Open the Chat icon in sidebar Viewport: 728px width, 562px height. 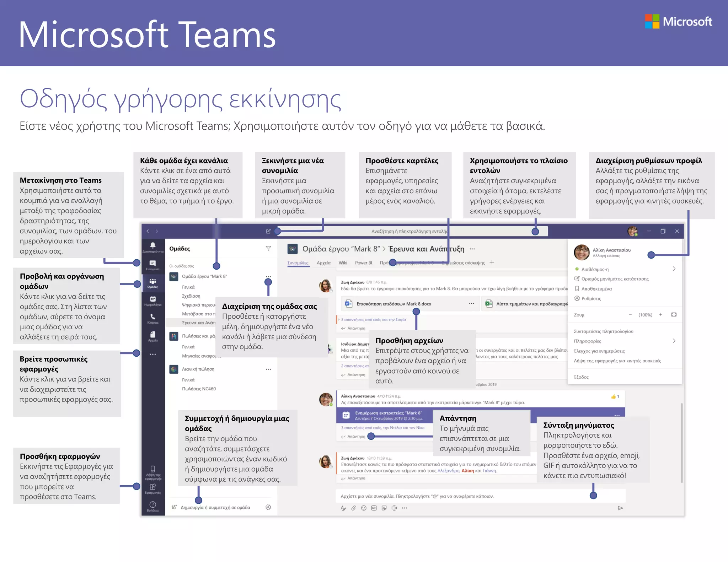click(x=153, y=264)
